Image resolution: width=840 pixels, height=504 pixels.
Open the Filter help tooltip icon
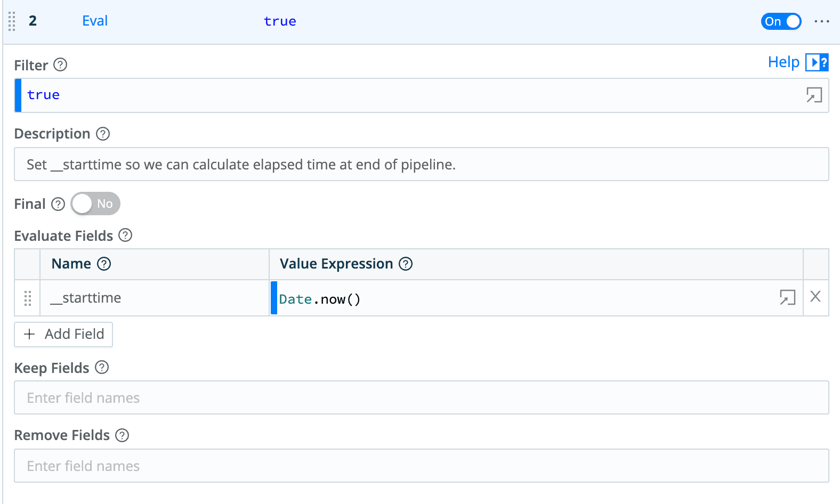coord(61,65)
